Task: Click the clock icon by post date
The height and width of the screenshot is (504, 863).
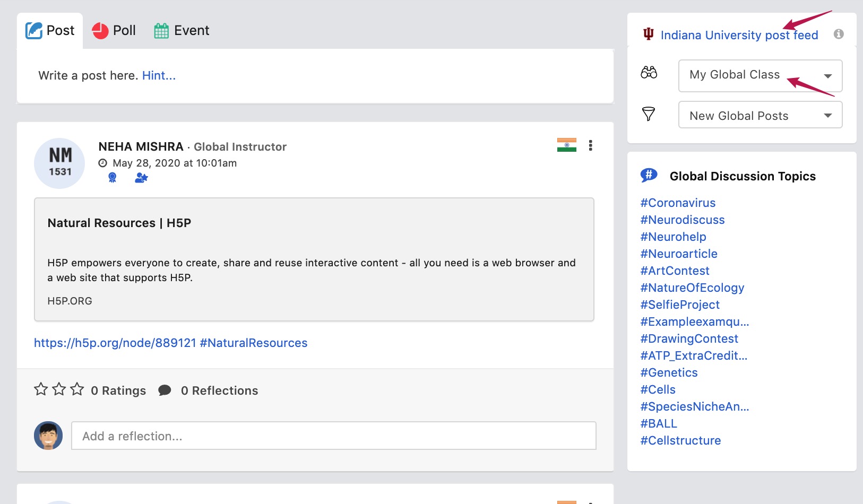Action: point(103,163)
